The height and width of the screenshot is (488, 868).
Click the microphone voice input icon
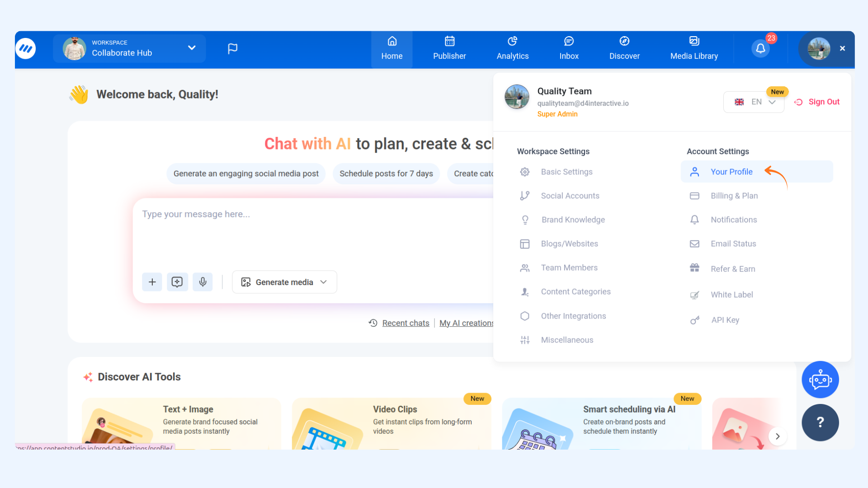(203, 282)
